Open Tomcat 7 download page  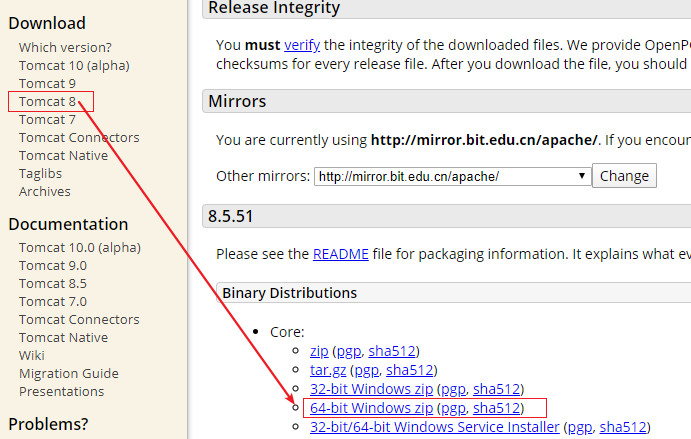(47, 119)
